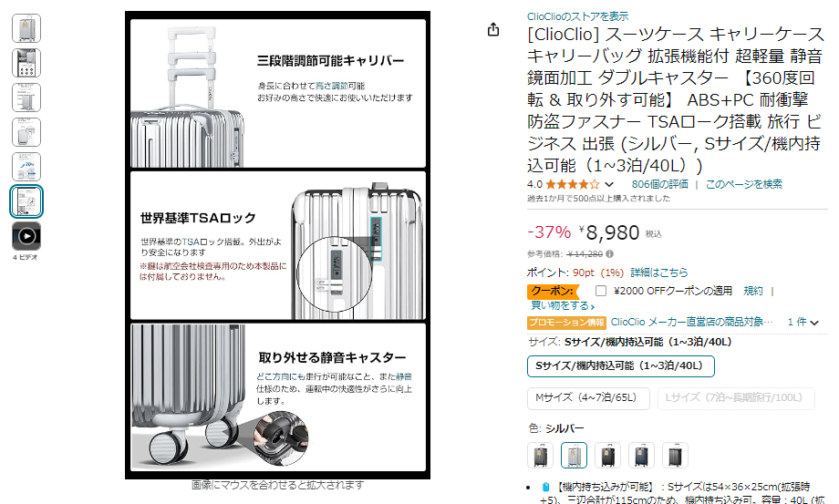
Task: Click the reference price info icon
Action: coord(609,254)
